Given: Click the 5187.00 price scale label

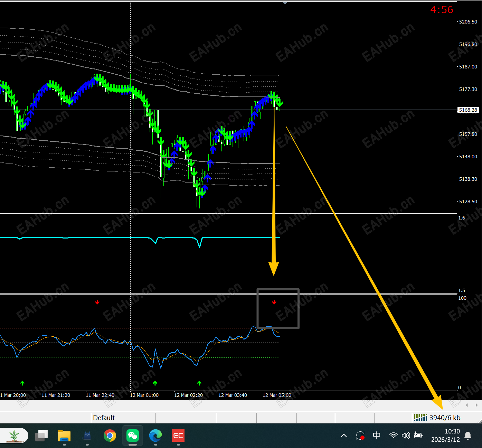Looking at the screenshot, I should (x=468, y=67).
